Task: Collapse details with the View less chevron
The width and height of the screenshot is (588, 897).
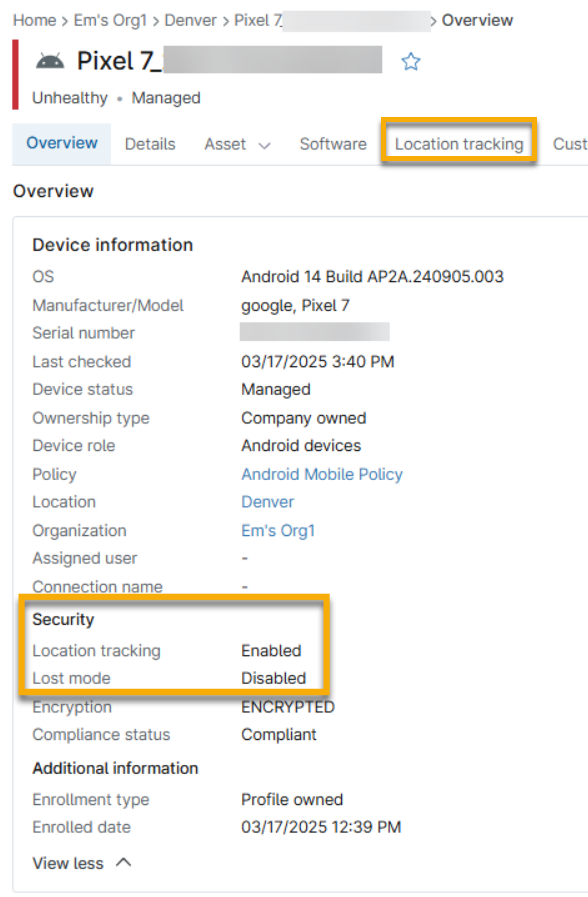Action: tap(124, 862)
